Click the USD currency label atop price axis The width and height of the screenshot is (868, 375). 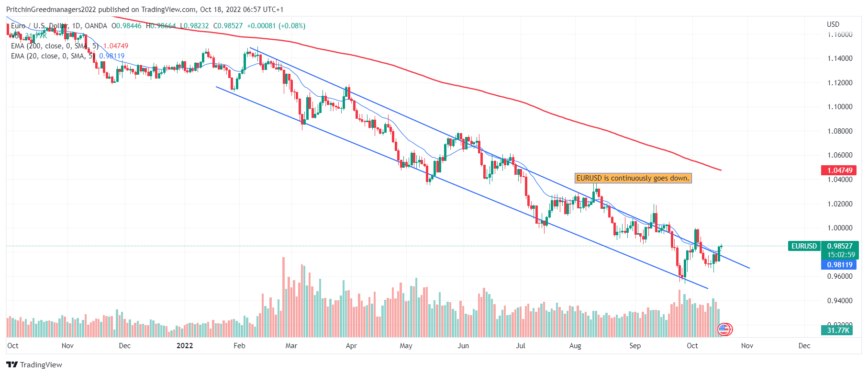(x=833, y=24)
